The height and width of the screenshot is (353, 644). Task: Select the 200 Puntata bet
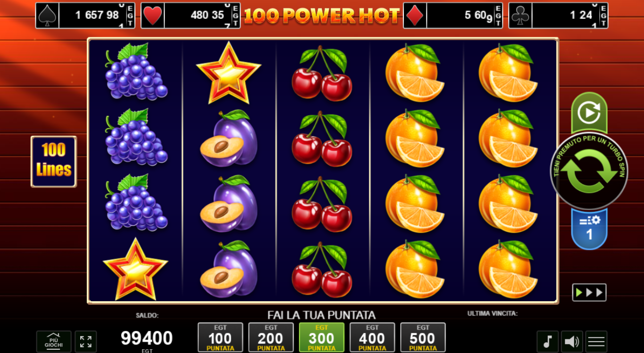coord(271,337)
